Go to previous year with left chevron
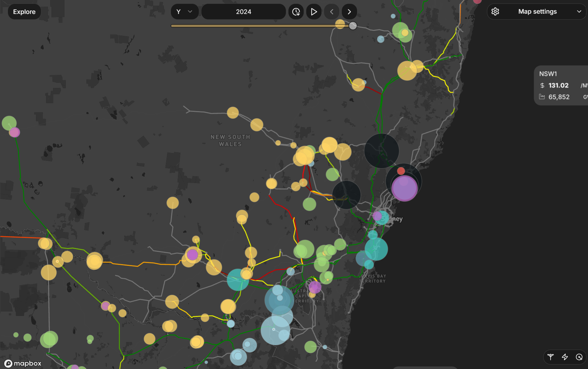This screenshot has height=369, width=588. 332,12
